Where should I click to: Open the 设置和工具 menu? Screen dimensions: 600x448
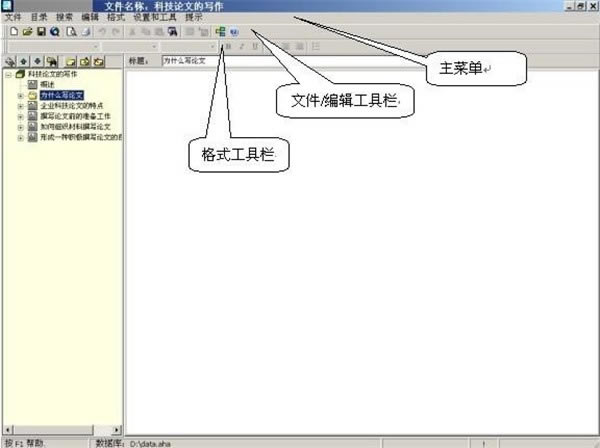[155, 17]
